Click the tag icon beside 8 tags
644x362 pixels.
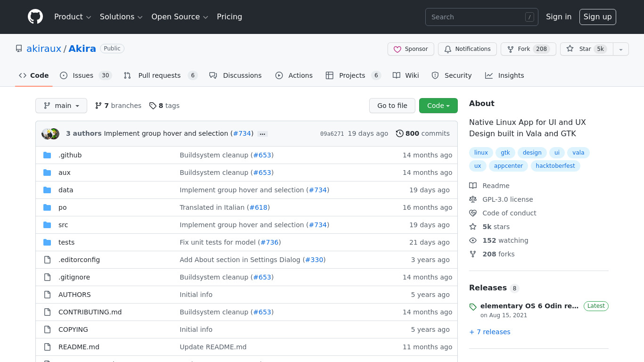tap(153, 106)
